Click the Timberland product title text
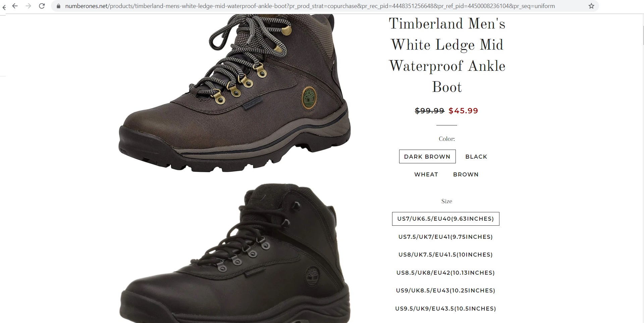The width and height of the screenshot is (644, 323). point(447,55)
